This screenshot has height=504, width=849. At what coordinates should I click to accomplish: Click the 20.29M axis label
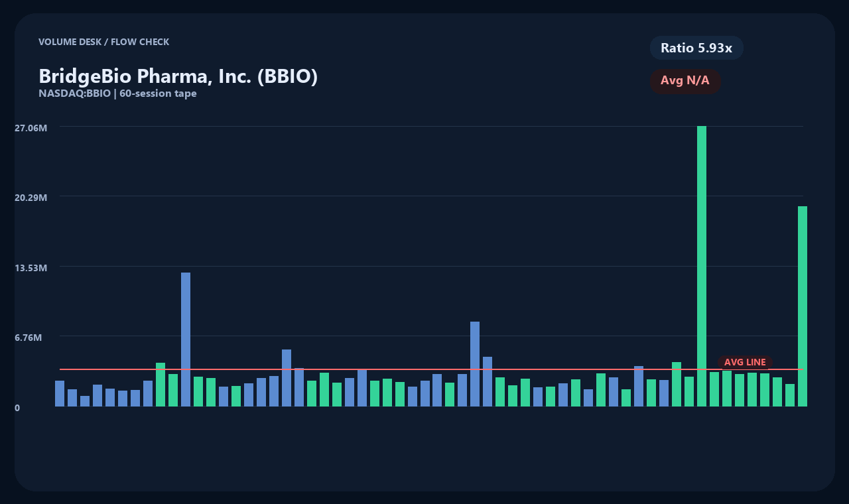point(31,198)
